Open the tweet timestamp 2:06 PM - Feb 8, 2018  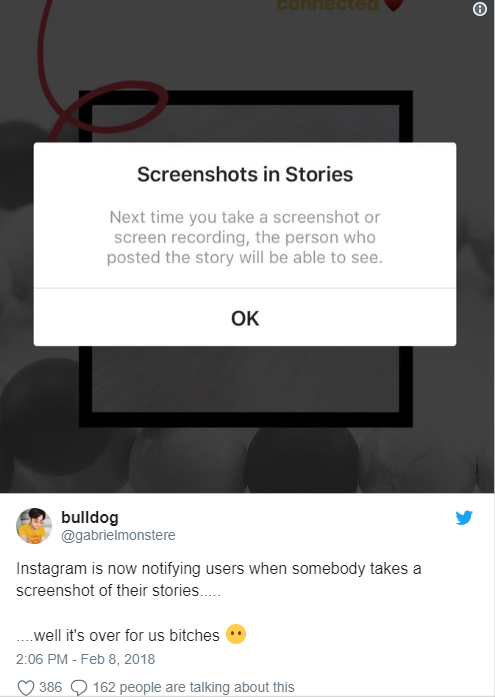[85, 659]
